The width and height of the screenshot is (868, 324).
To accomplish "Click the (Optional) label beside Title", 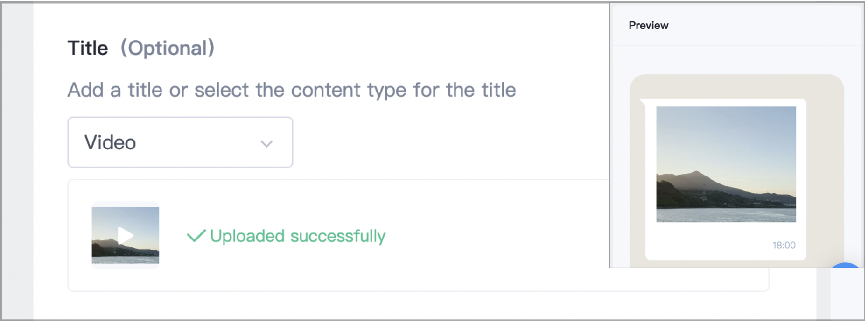I will tap(168, 48).
